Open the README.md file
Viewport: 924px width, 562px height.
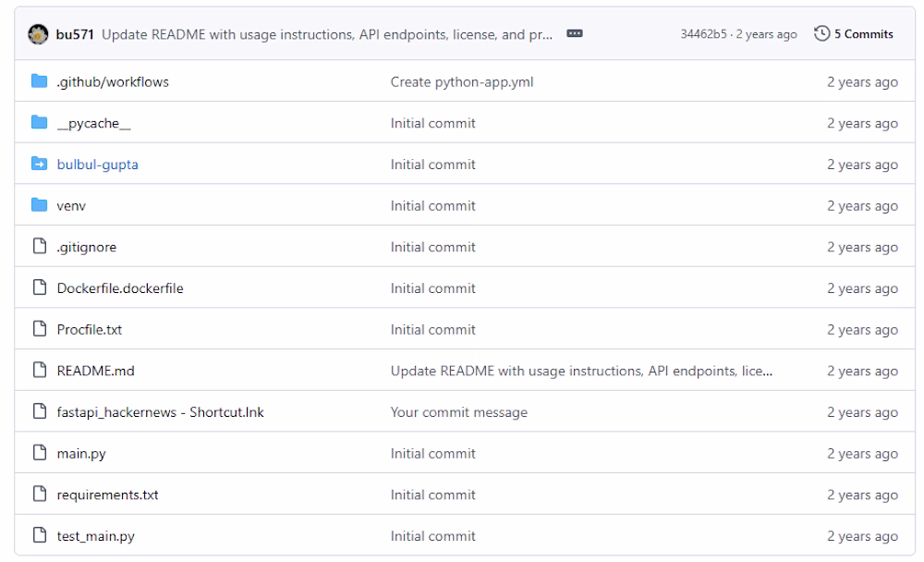click(x=96, y=371)
